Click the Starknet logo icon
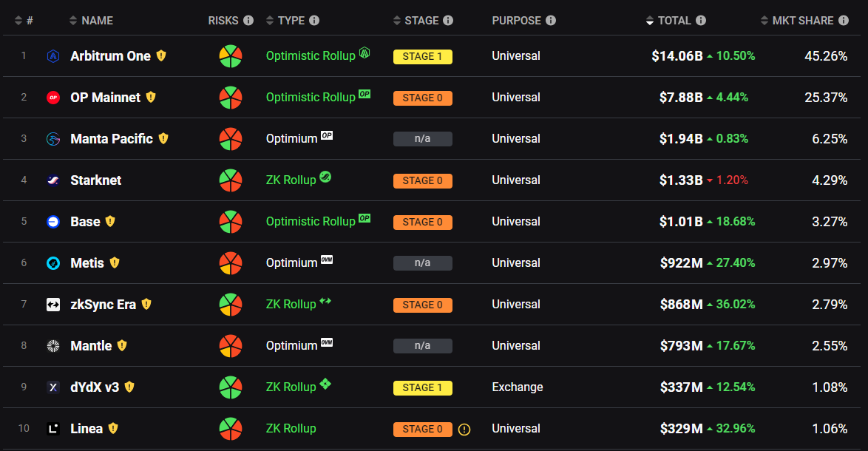 [x=52, y=180]
